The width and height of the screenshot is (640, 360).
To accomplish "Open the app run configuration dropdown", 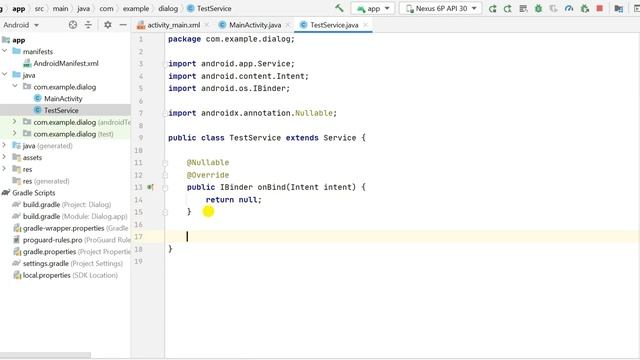I will (373, 8).
